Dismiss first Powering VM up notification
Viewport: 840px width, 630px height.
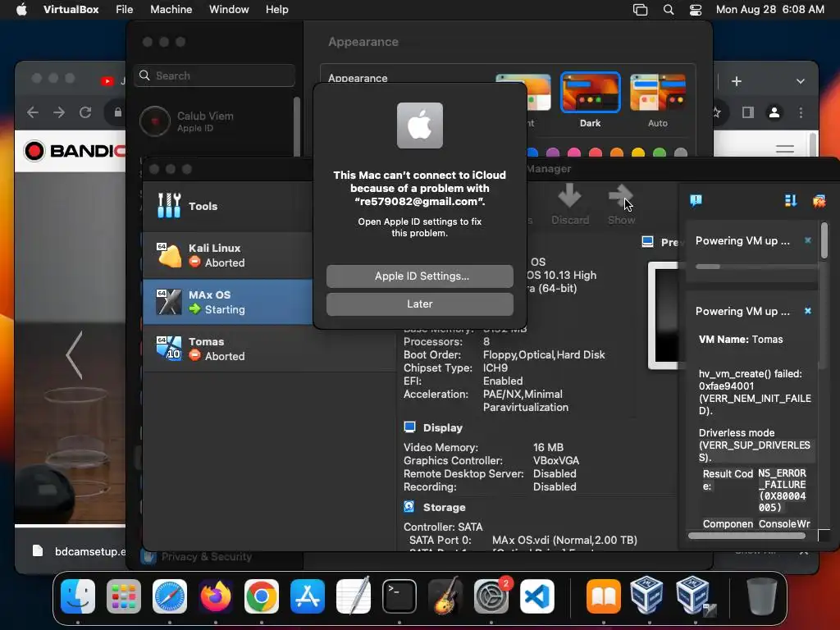coord(808,240)
